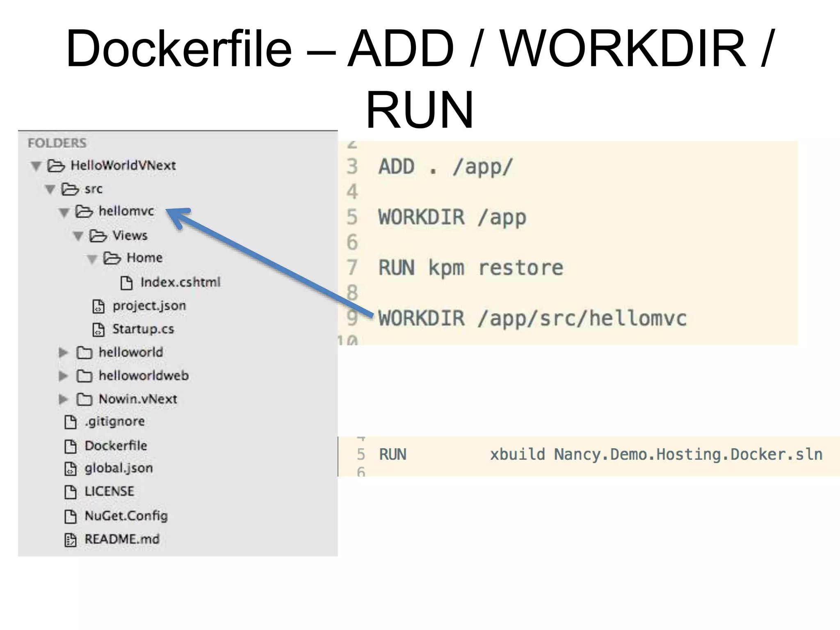
Task: Open the NuGet.Config file
Action: click(126, 516)
